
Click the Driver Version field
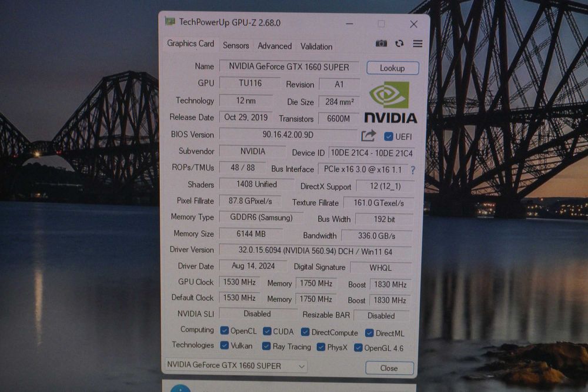(x=315, y=251)
